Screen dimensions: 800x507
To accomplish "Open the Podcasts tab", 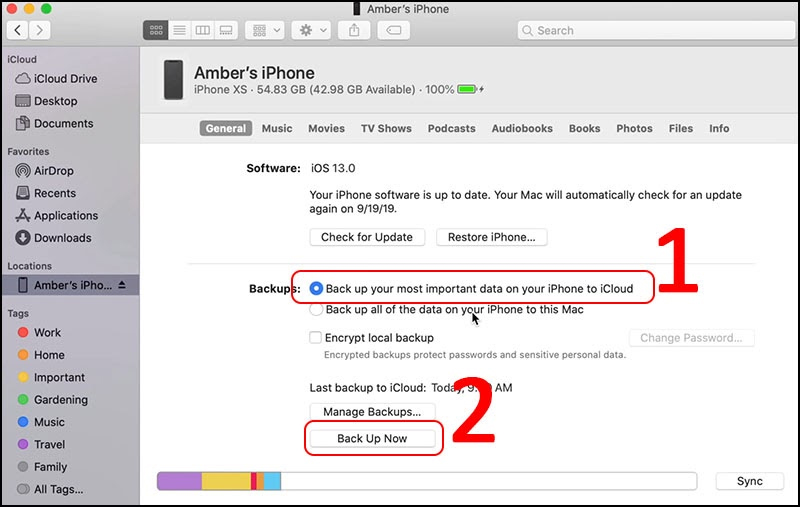I will (x=452, y=129).
